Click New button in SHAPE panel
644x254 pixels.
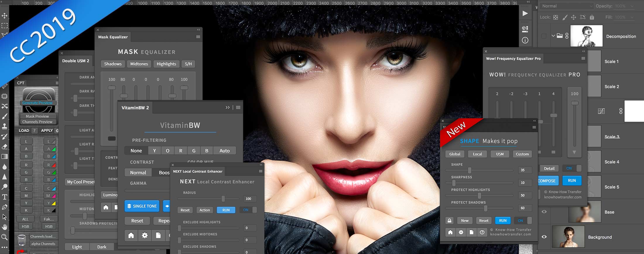(465, 221)
